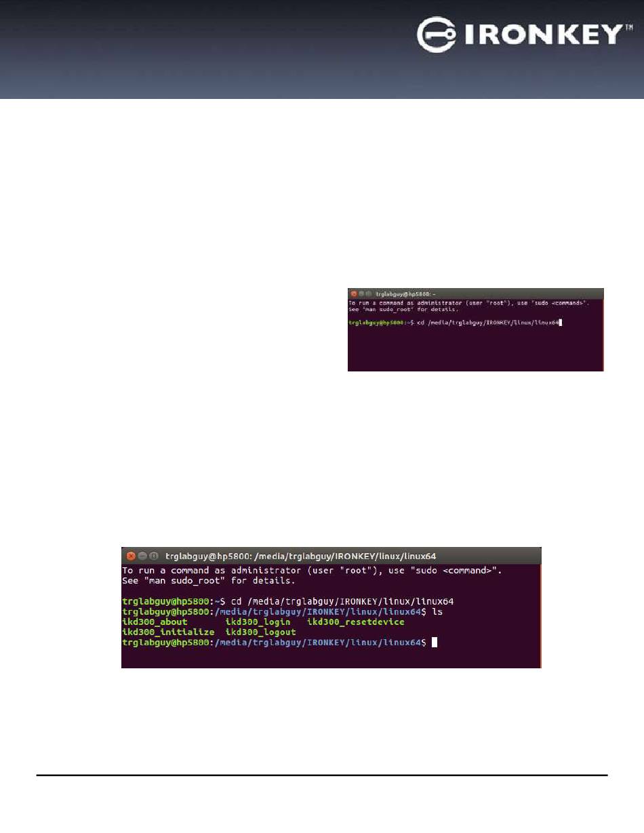This screenshot has height=833, width=644.
Task: Click 'To run a command' line in linux64 terminal
Action: tap(313, 571)
